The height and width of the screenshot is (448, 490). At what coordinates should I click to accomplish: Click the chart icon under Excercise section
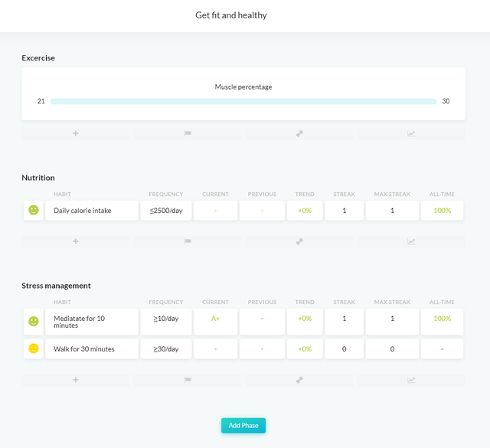[x=411, y=133]
